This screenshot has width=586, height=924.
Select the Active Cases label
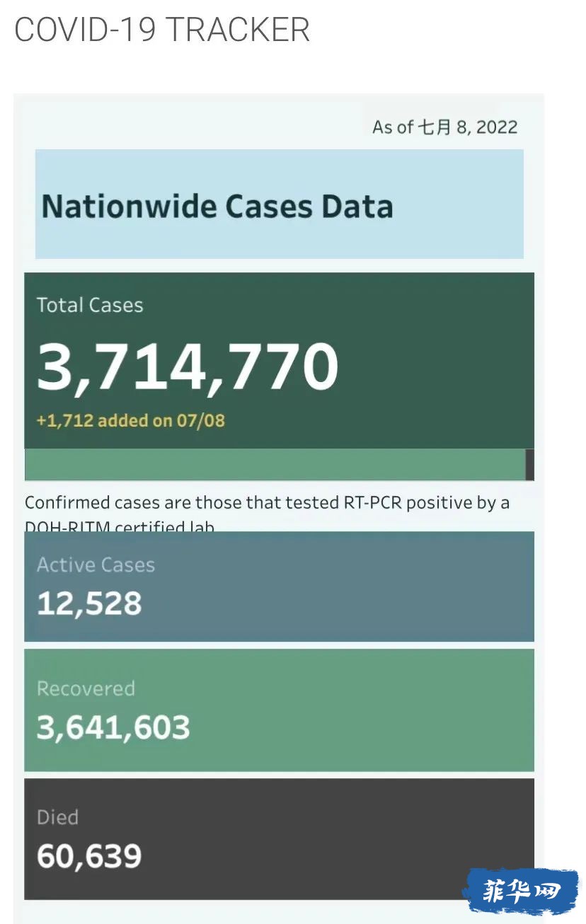tap(96, 565)
